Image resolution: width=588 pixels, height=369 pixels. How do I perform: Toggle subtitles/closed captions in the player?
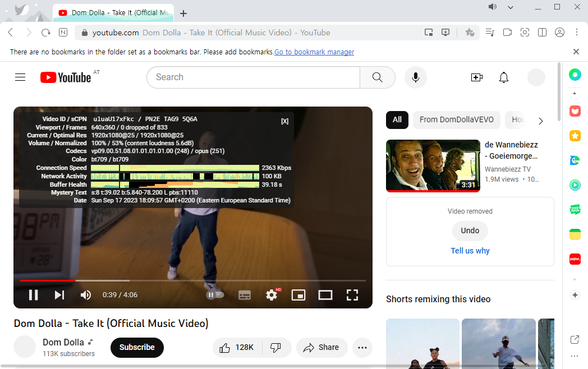tap(245, 295)
